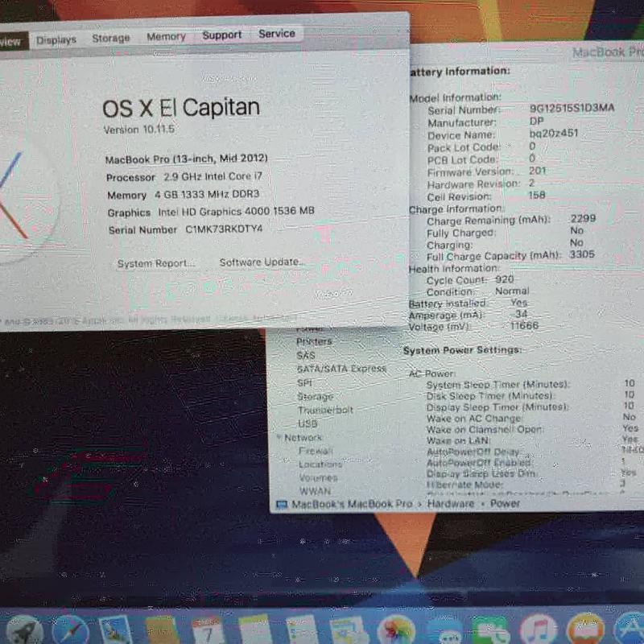Open the Photos app in dock

point(396,630)
